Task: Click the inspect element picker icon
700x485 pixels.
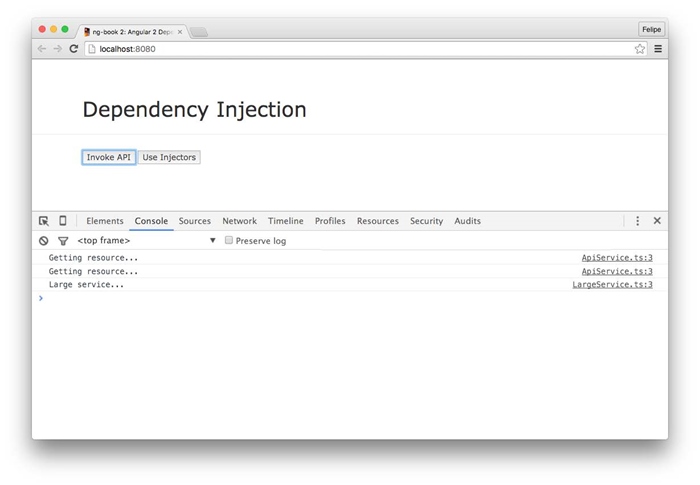Action: [x=44, y=221]
